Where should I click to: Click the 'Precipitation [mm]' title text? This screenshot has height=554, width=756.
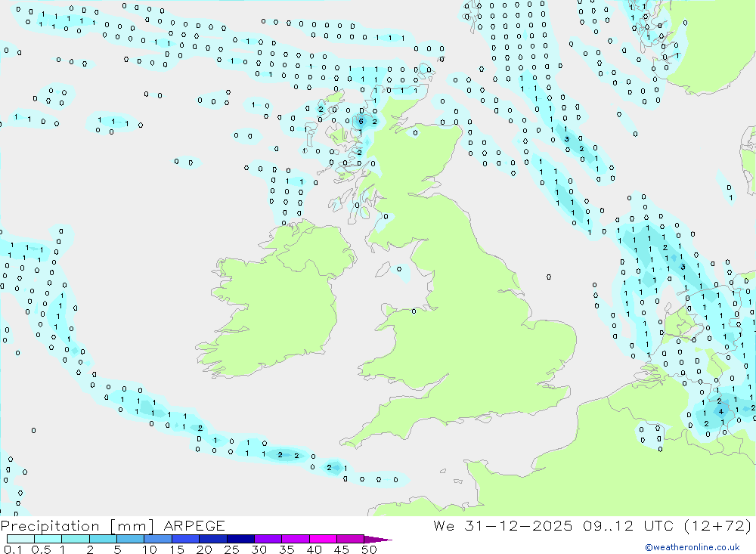[x=77, y=526]
